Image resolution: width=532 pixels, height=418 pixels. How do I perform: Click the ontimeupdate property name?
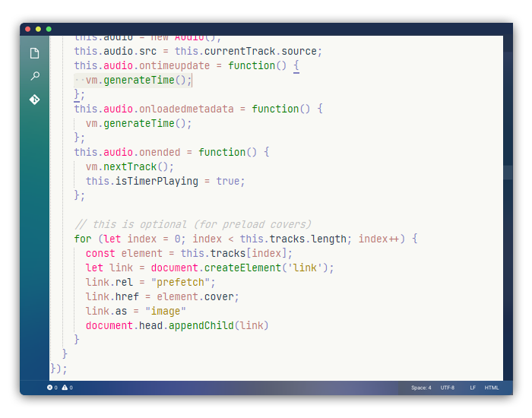[174, 65]
